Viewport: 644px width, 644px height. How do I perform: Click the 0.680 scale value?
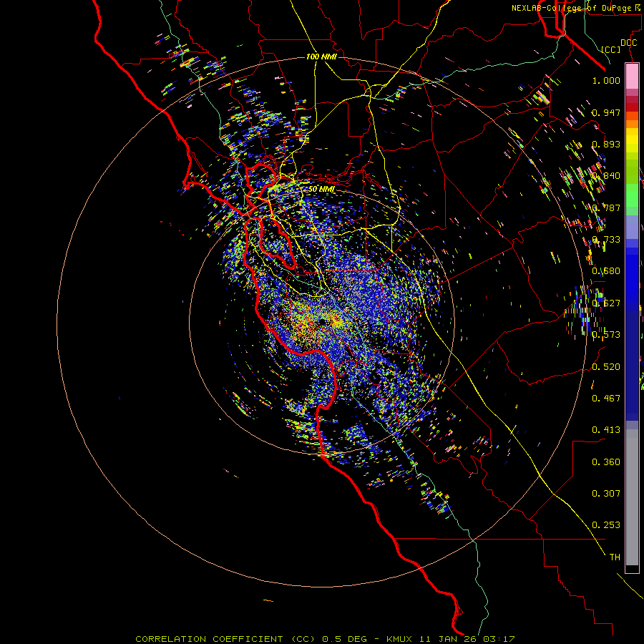coord(606,271)
